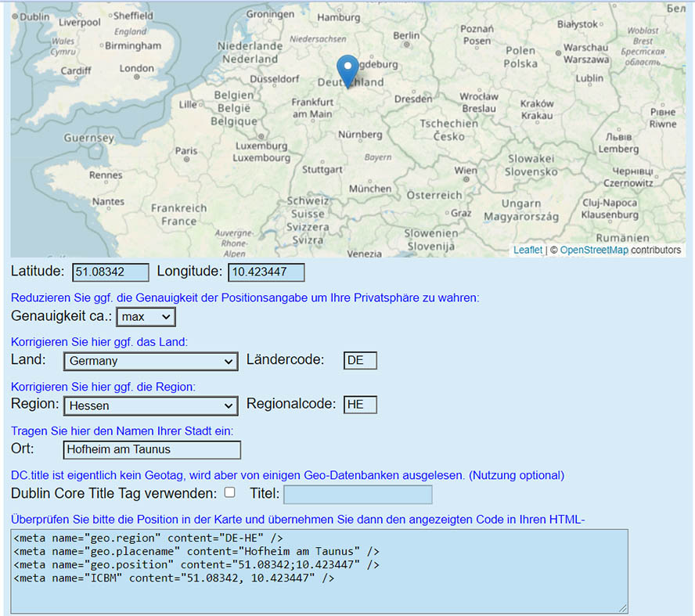The image size is (695, 616).
Task: Click into the Latitude field
Action: point(110,272)
